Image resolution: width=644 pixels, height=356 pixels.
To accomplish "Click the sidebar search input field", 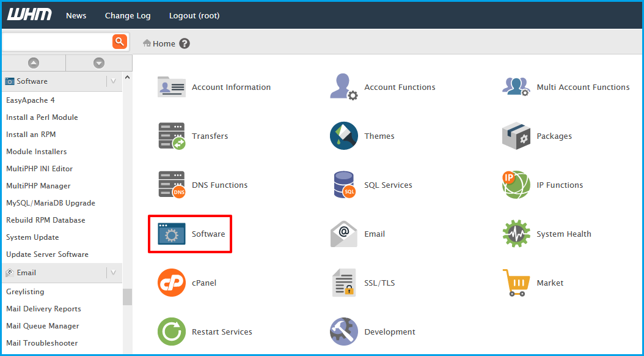I will tap(55, 42).
